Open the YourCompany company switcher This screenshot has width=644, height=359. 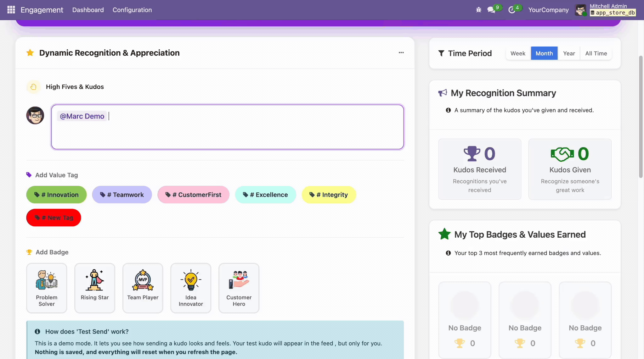point(548,10)
